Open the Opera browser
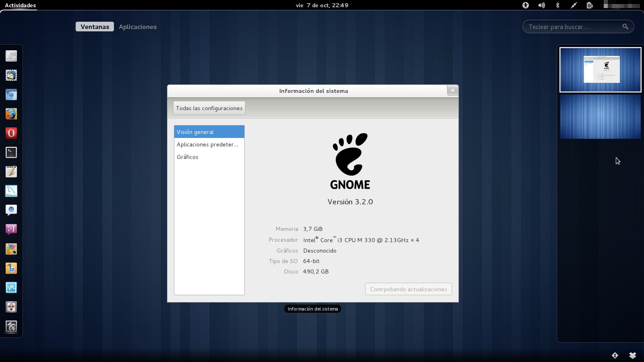This screenshot has height=362, width=644. coord(10,133)
